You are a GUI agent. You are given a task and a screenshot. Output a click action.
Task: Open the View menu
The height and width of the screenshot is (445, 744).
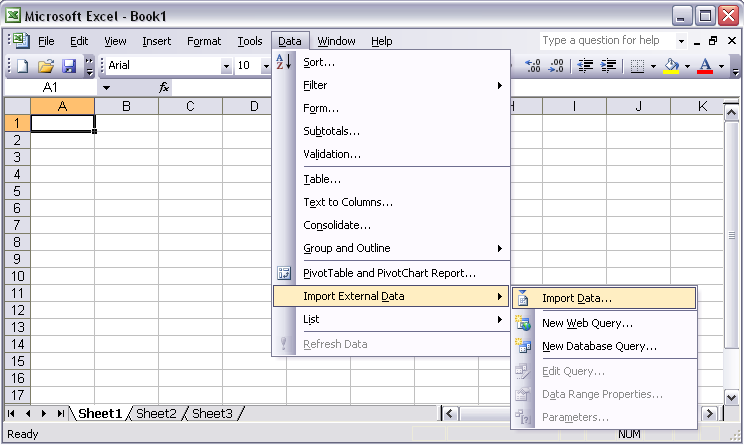point(115,41)
